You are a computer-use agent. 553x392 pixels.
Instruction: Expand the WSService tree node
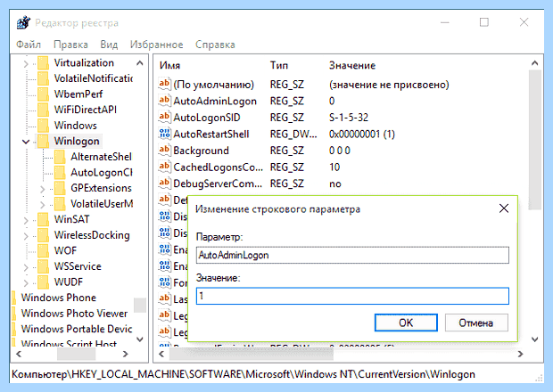click(26, 267)
